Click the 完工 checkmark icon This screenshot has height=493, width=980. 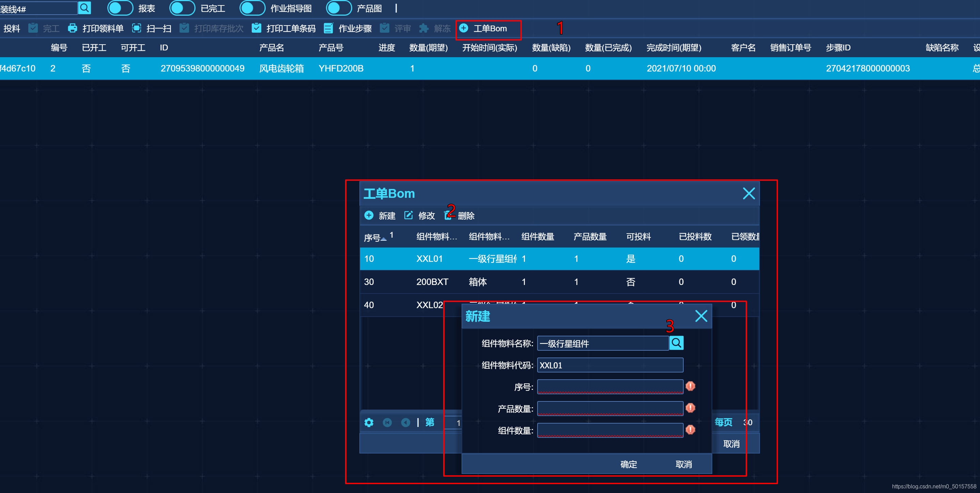click(33, 28)
